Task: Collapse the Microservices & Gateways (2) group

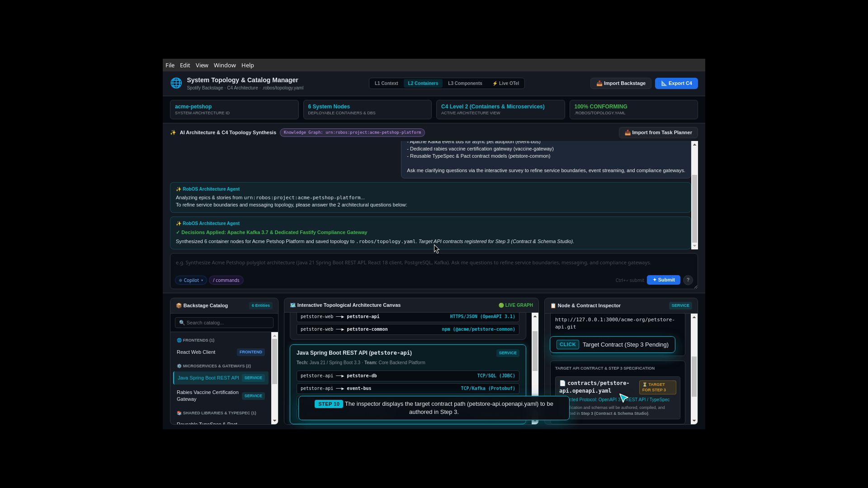Action: (x=214, y=366)
